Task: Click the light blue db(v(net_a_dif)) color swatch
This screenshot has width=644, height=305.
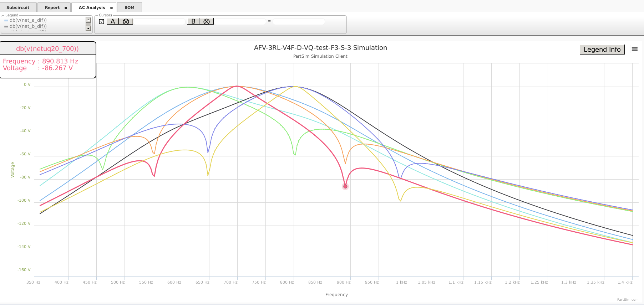Action: [x=6, y=20]
